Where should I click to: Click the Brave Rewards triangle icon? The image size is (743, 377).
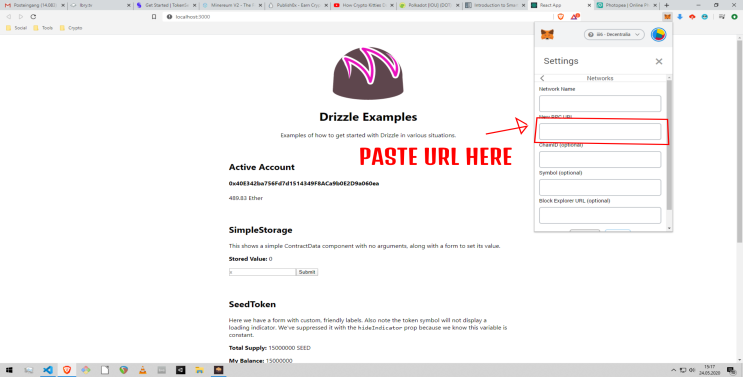575,17
